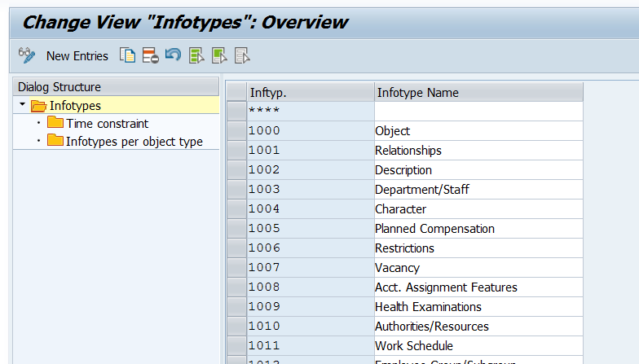This screenshot has width=639, height=364.
Task: Select the row for infotype 1005
Action: (236, 228)
